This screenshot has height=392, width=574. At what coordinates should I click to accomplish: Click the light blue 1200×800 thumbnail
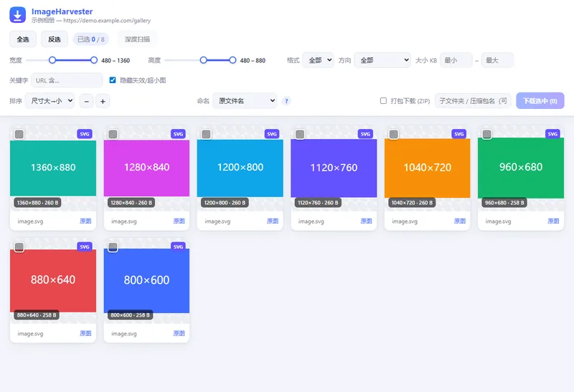pyautogui.click(x=240, y=168)
